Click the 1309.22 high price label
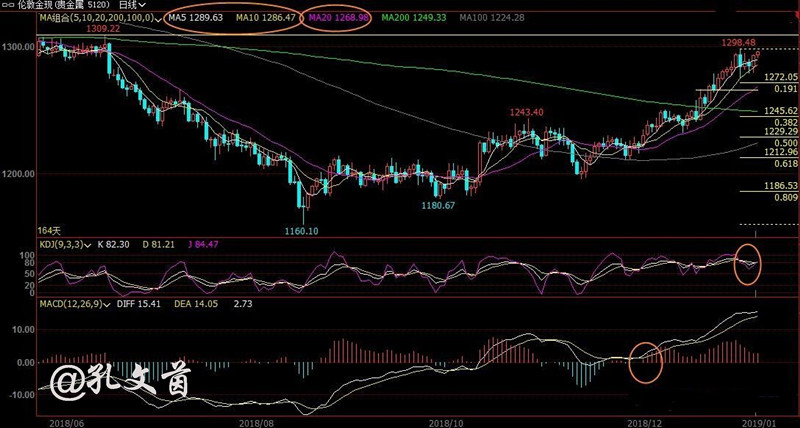 [x=104, y=29]
